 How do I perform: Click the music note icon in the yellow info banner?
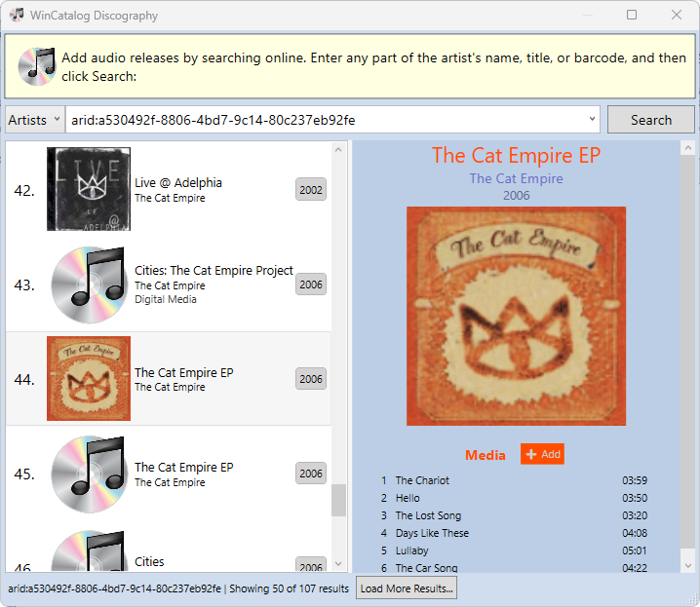[37, 66]
